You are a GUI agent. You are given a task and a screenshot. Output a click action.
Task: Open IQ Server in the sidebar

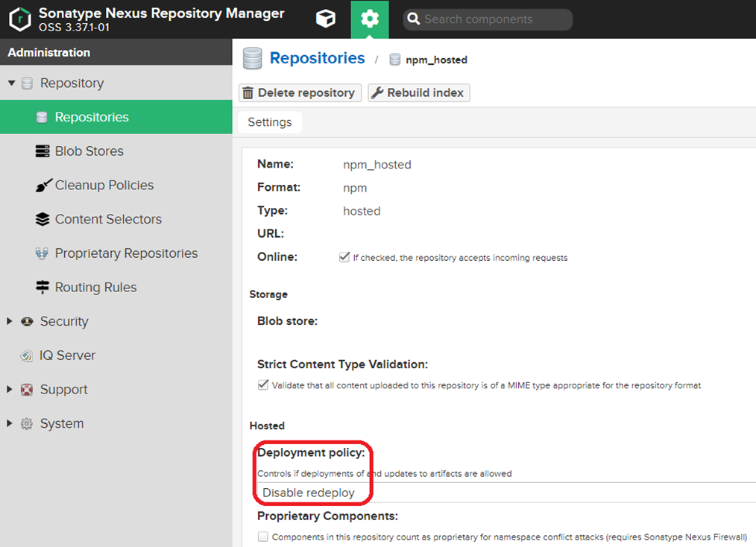pos(67,355)
